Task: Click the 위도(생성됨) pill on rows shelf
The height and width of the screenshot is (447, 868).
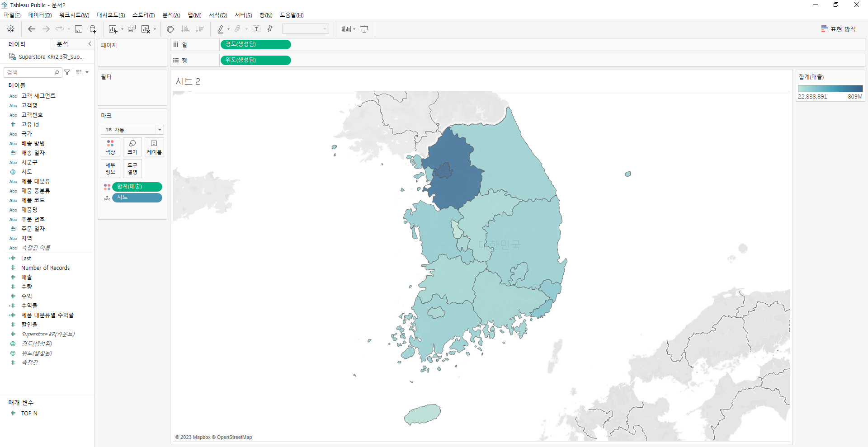Action: point(255,60)
